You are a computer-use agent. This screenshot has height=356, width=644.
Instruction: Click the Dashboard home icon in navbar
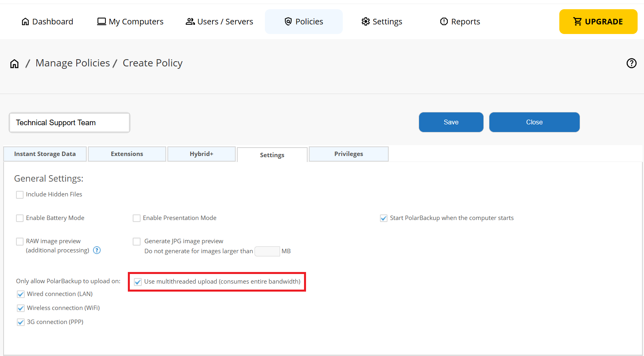pos(25,22)
